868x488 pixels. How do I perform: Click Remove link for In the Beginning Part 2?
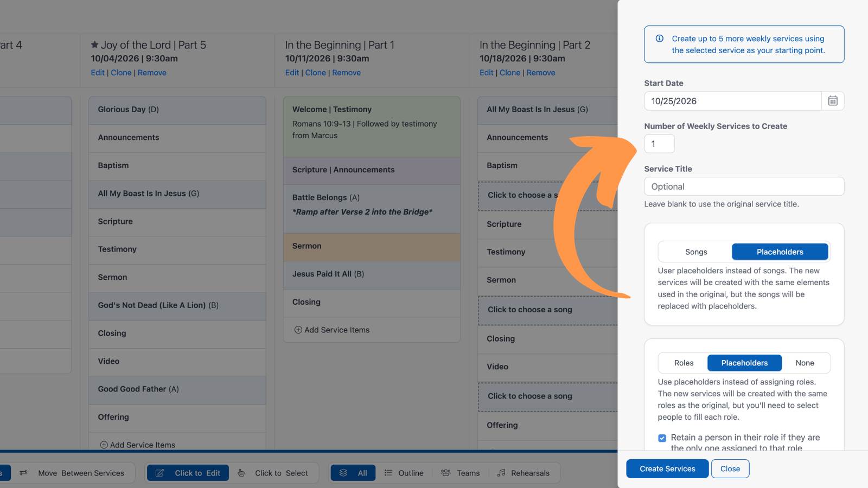[540, 73]
